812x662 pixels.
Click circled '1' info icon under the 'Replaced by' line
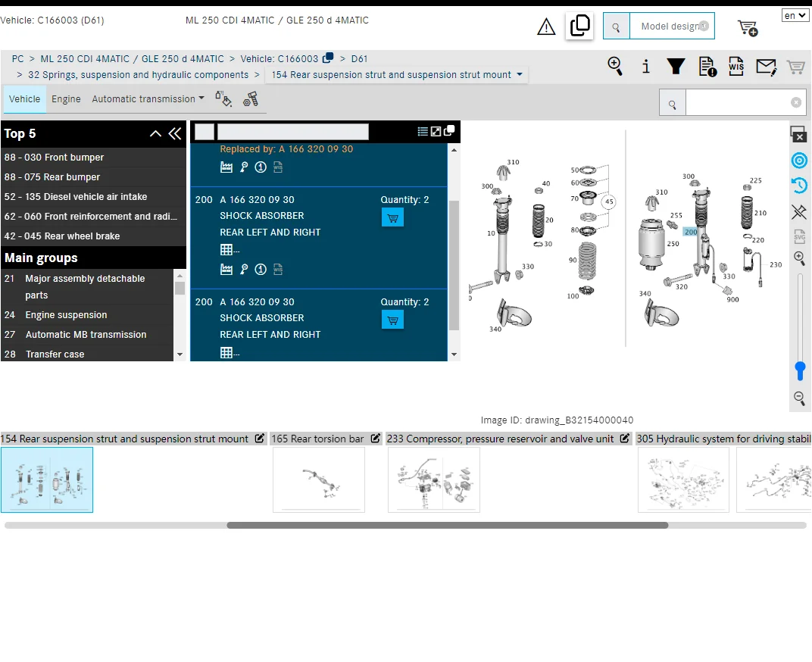click(x=261, y=167)
